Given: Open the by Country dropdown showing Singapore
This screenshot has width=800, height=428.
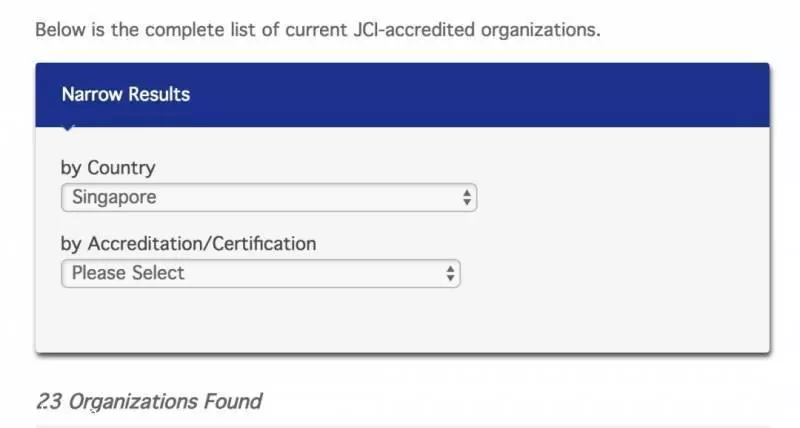Looking at the screenshot, I should (269, 197).
